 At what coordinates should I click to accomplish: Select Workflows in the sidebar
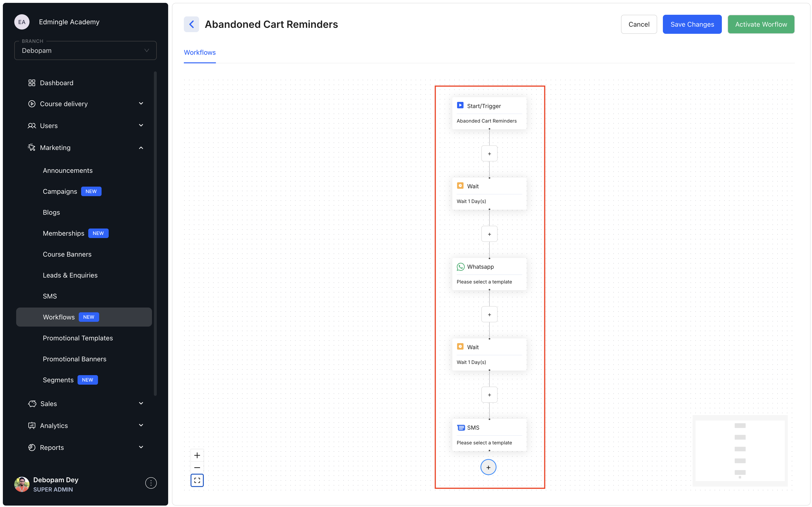(84, 317)
